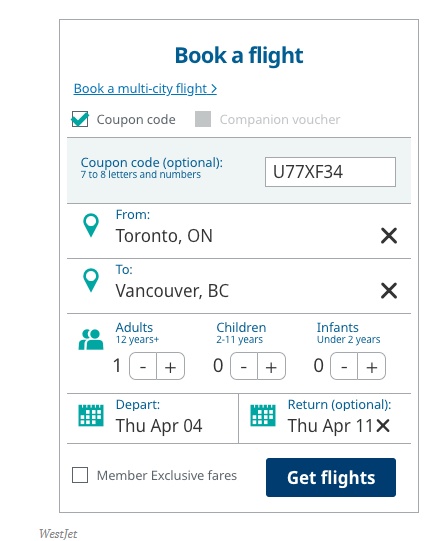Open the Return calendar icon

pos(263,415)
